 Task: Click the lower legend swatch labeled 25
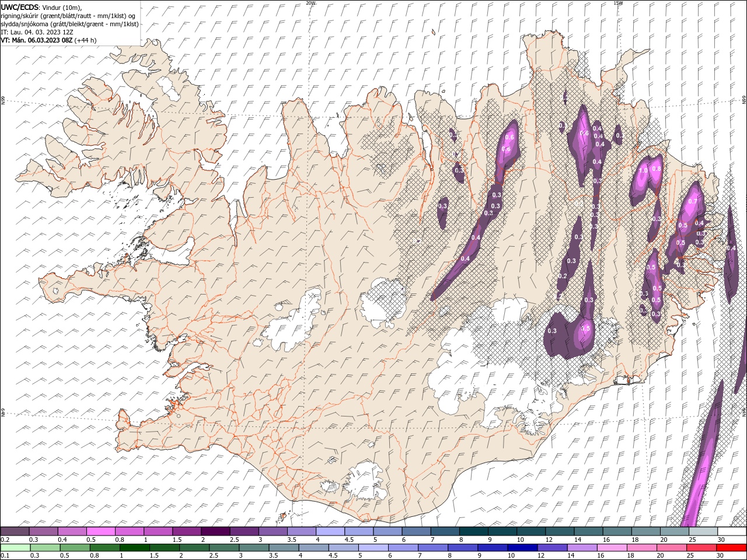click(x=701, y=548)
